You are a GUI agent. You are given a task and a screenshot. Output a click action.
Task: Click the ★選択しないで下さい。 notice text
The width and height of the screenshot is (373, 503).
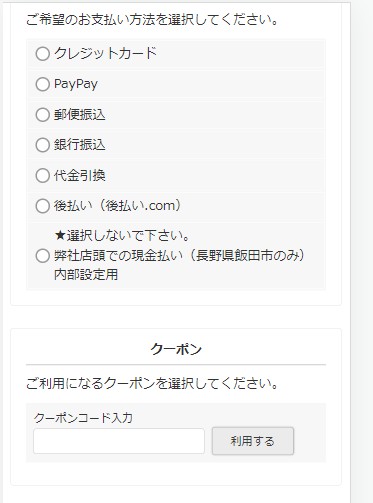[x=122, y=236]
